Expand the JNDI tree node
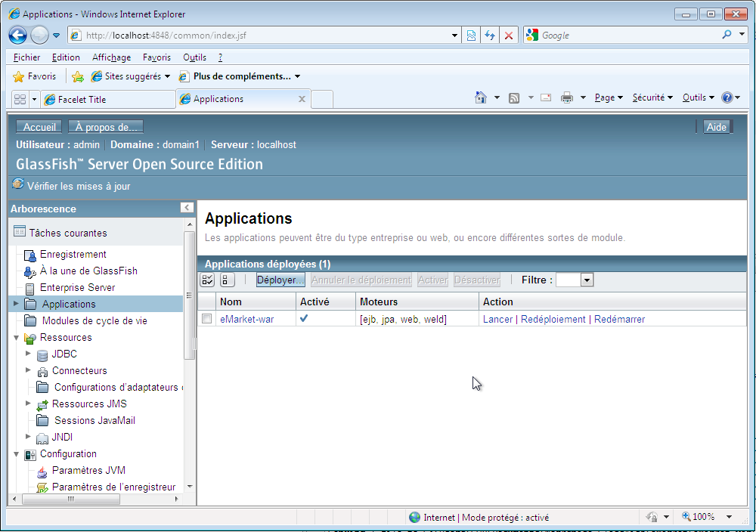This screenshot has width=756, height=532. tap(28, 437)
